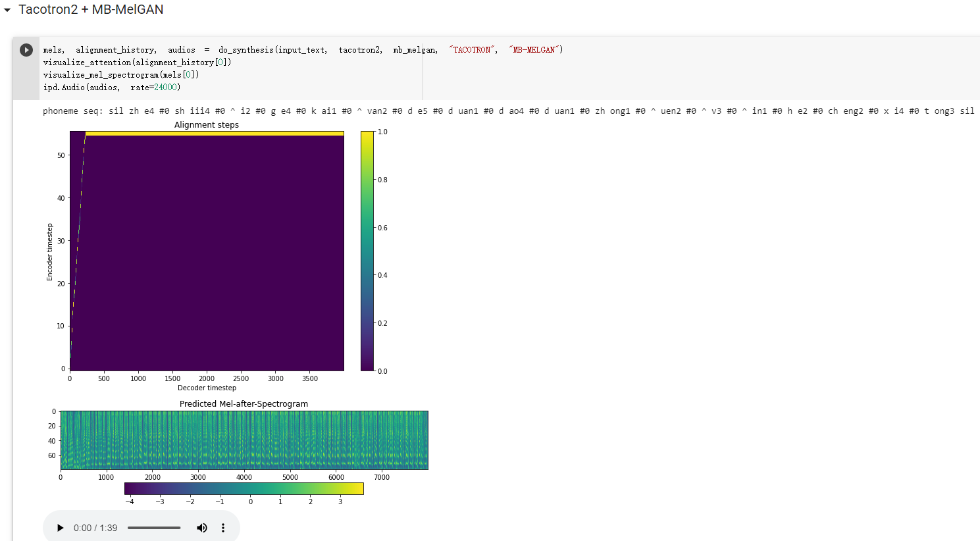
Task: Click the Predicted Mel-after-Spectrogram image
Action: [244, 439]
